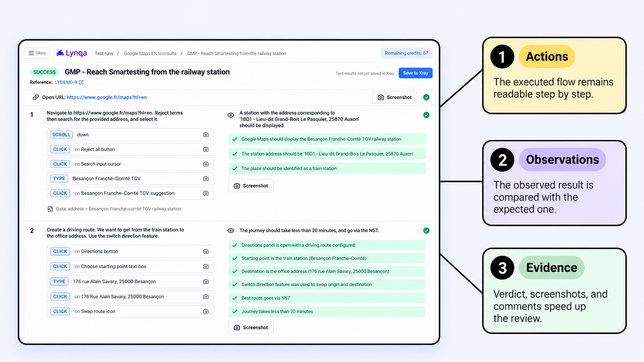Screen dimensions: 644x362
Task: Select 'The place should be identified as a train station'
Action: 327,168
